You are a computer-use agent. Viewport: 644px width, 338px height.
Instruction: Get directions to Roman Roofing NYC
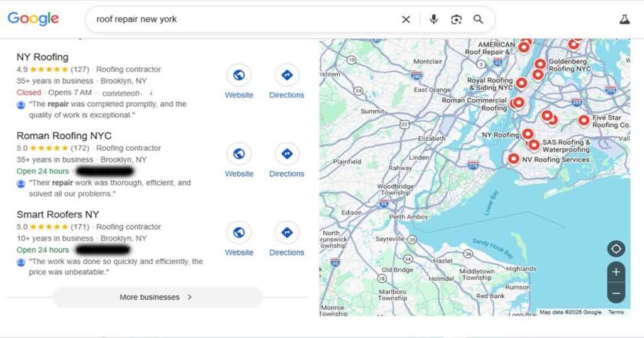click(287, 154)
